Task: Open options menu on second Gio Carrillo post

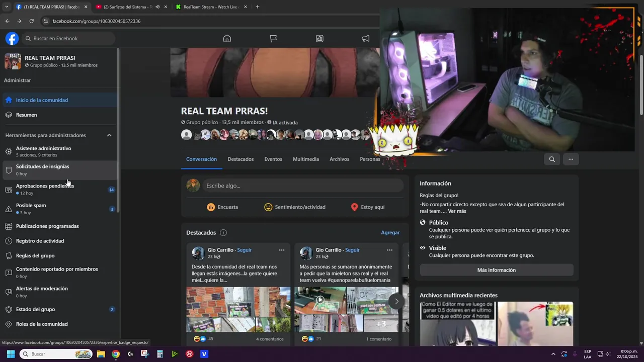Action: coord(389,250)
